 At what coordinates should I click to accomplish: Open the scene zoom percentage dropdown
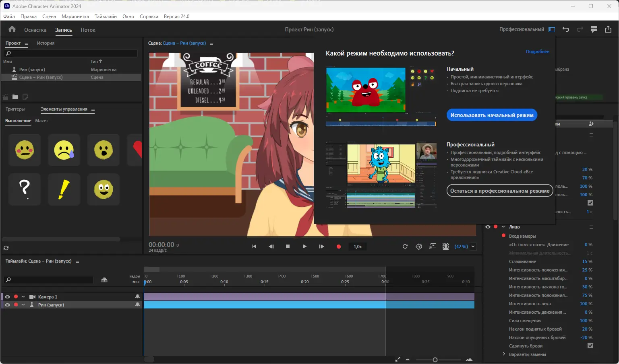coord(473,247)
